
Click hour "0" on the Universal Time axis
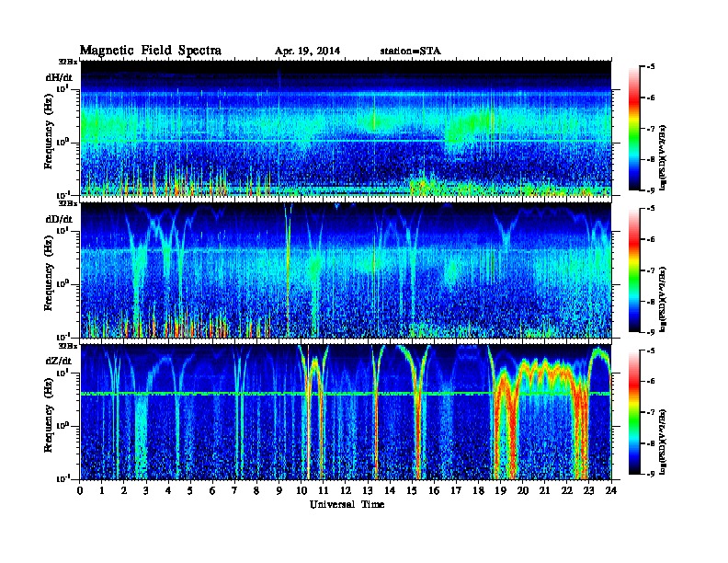(x=80, y=490)
